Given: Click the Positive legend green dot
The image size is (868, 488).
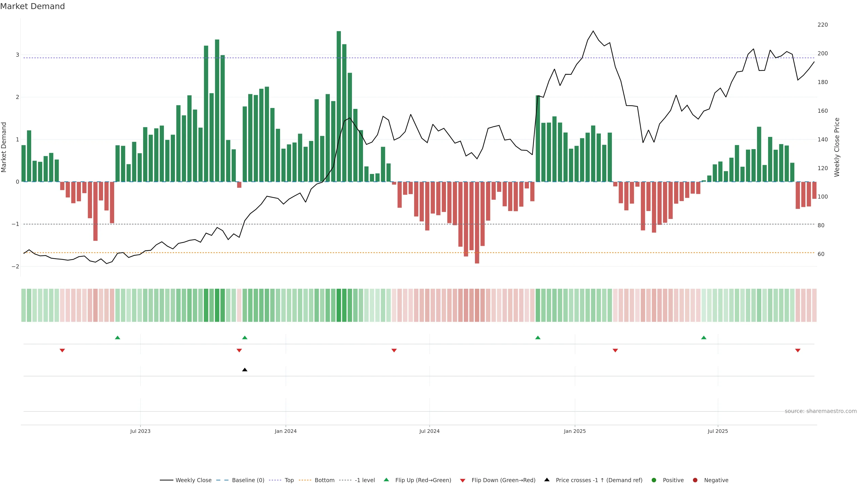Looking at the screenshot, I should (x=654, y=480).
